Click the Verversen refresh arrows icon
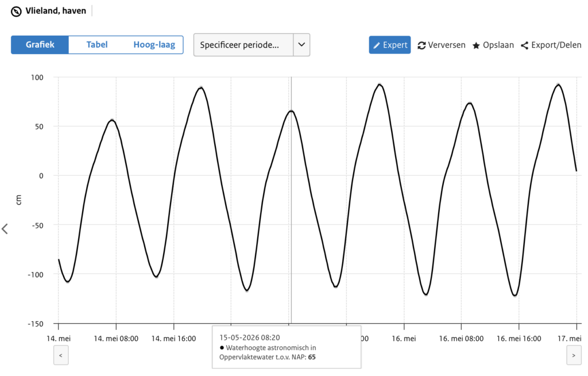Image resolution: width=588 pixels, height=376 pixels. 421,45
